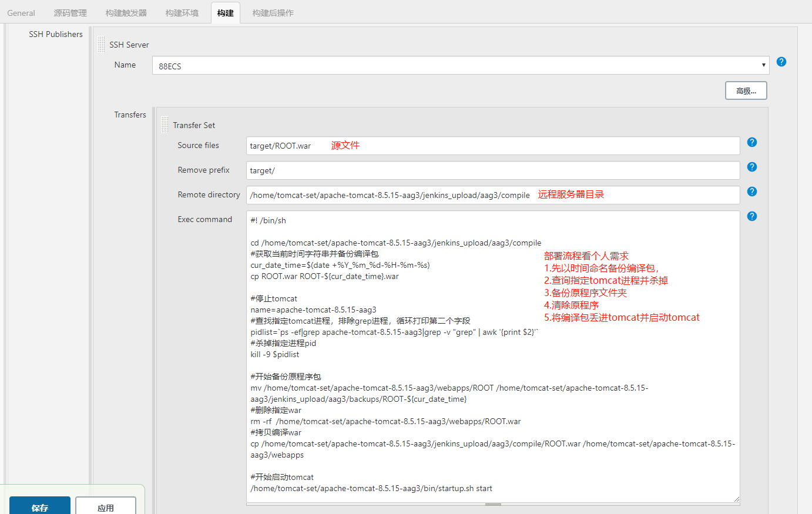This screenshot has width=812, height=514.
Task: Switch to the 源码管理 tab
Action: coord(70,12)
